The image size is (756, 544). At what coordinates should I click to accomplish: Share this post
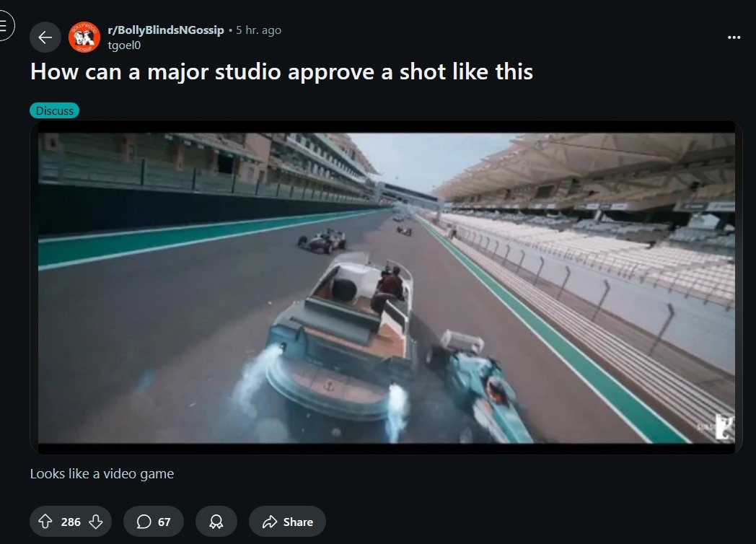287,522
